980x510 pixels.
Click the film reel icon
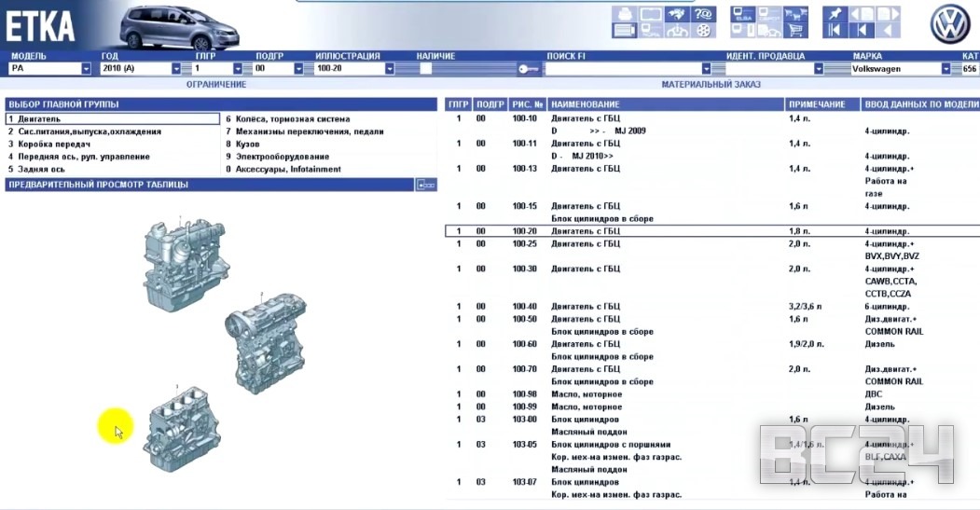705,31
